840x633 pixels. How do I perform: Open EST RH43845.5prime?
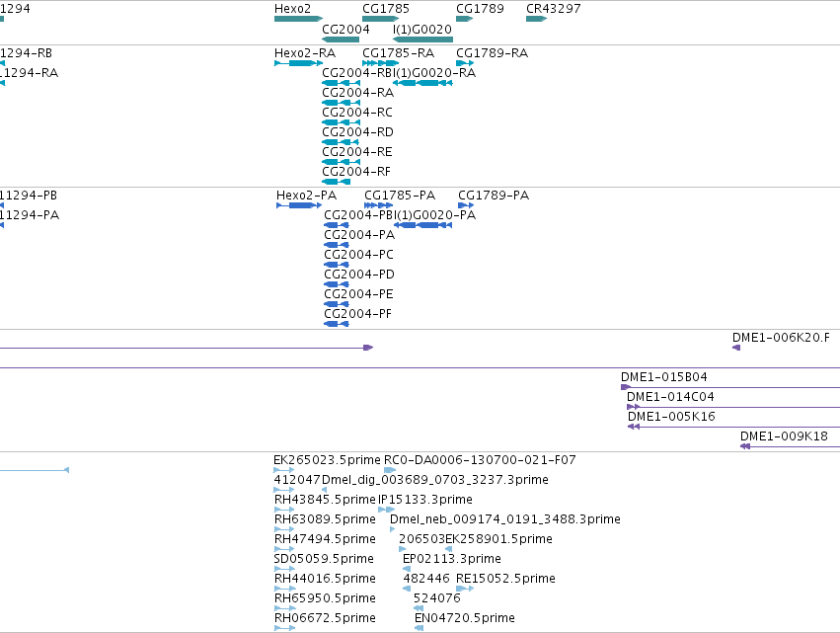[325, 500]
